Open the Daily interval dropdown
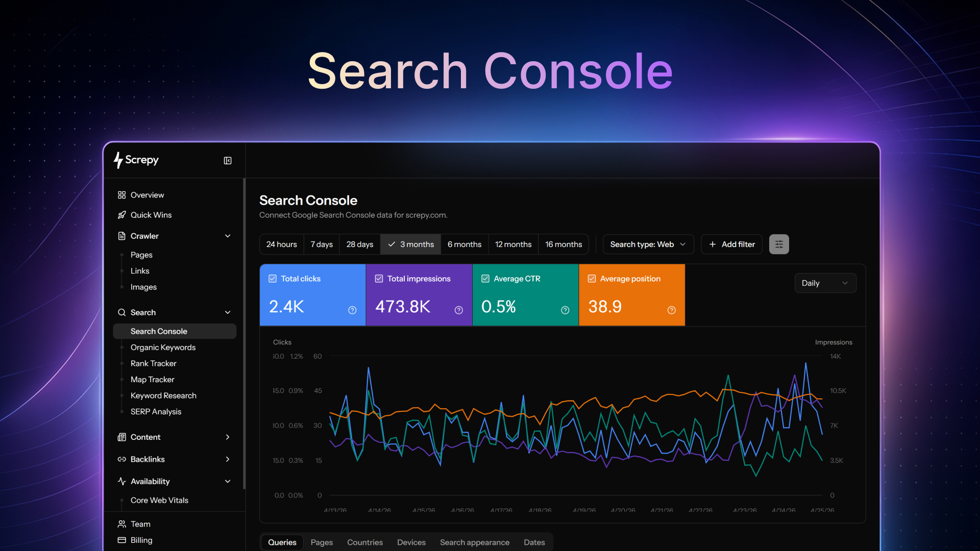 pos(825,283)
